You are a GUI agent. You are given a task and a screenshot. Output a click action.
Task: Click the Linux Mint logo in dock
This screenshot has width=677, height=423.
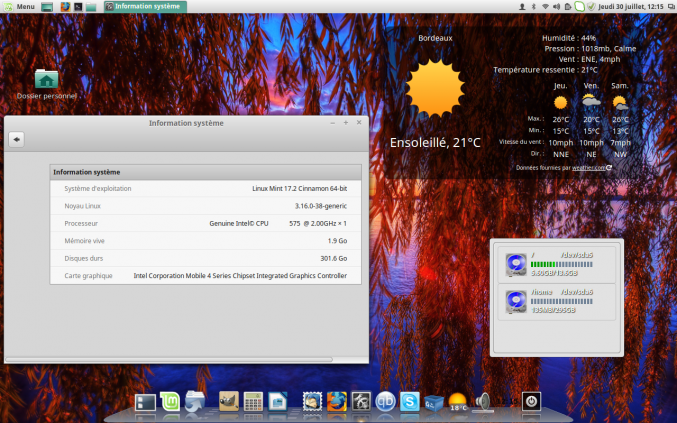170,402
